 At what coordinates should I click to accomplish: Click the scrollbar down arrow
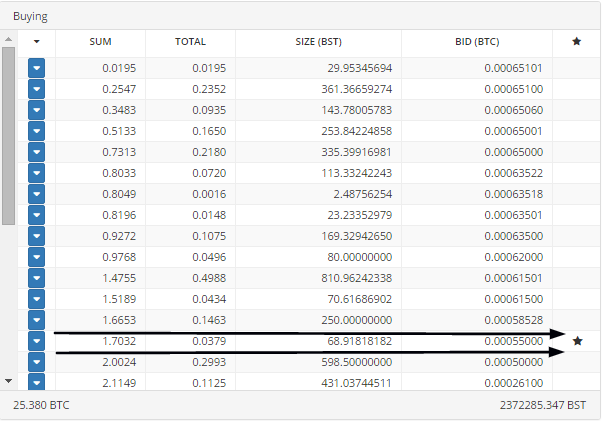[8, 381]
